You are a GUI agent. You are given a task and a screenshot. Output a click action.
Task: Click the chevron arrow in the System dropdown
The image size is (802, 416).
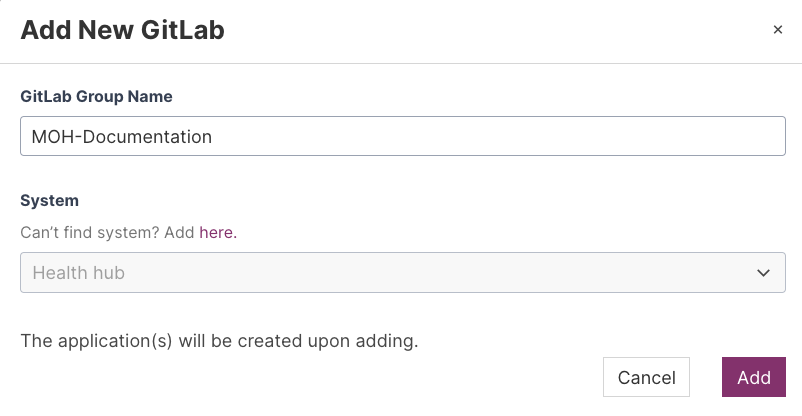[x=764, y=272]
